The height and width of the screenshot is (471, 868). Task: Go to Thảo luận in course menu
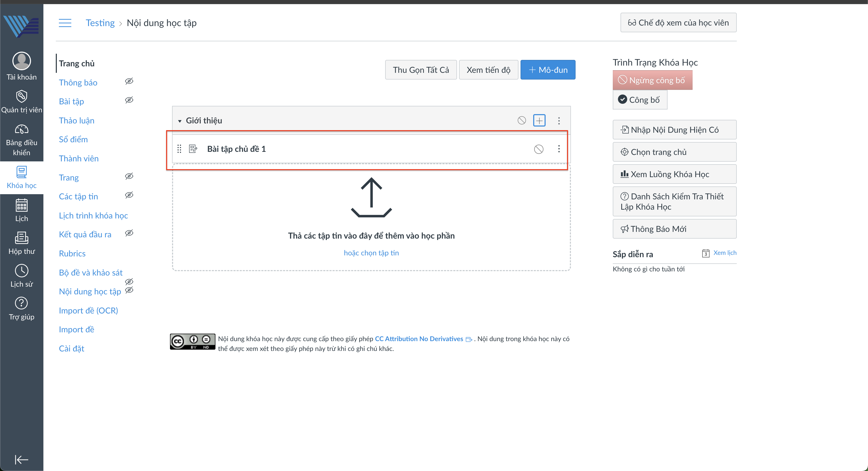(x=76, y=121)
